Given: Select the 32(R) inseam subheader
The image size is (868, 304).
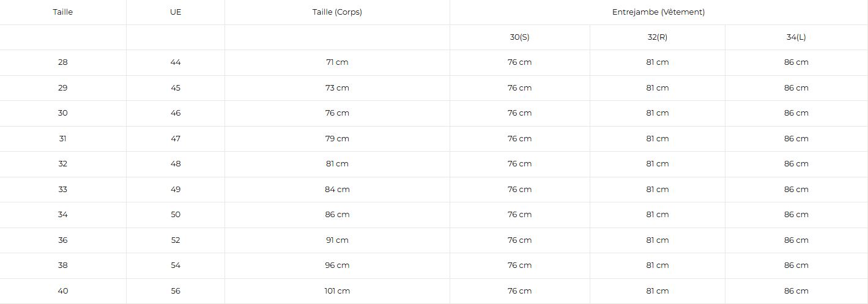Looking at the screenshot, I should click(x=658, y=37).
